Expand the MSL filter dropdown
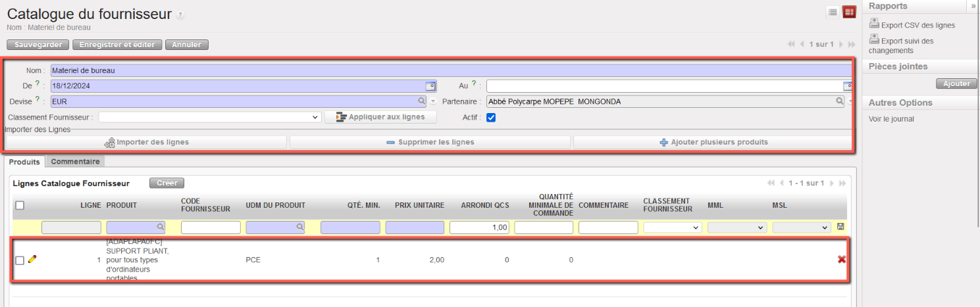The image size is (980, 307). pyautogui.click(x=801, y=227)
